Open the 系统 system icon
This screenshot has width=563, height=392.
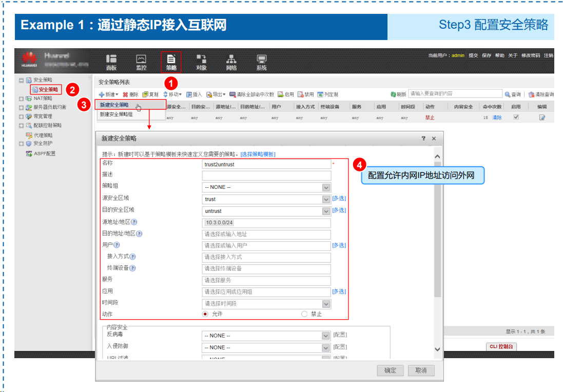pos(261,62)
